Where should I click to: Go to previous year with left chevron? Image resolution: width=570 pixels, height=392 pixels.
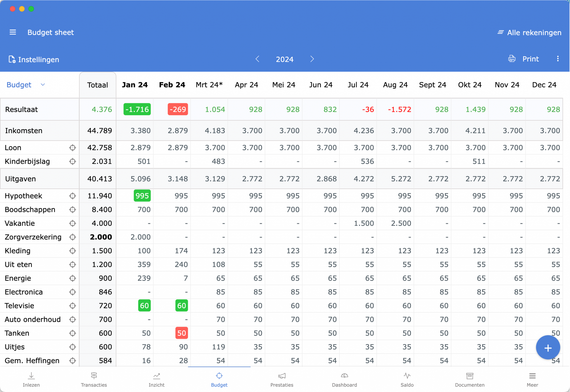[257, 59]
